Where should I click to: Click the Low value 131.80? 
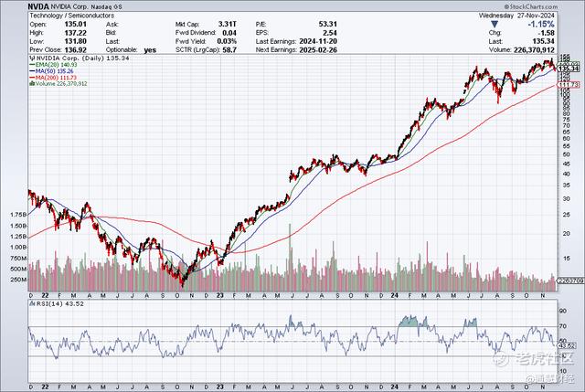coord(75,41)
